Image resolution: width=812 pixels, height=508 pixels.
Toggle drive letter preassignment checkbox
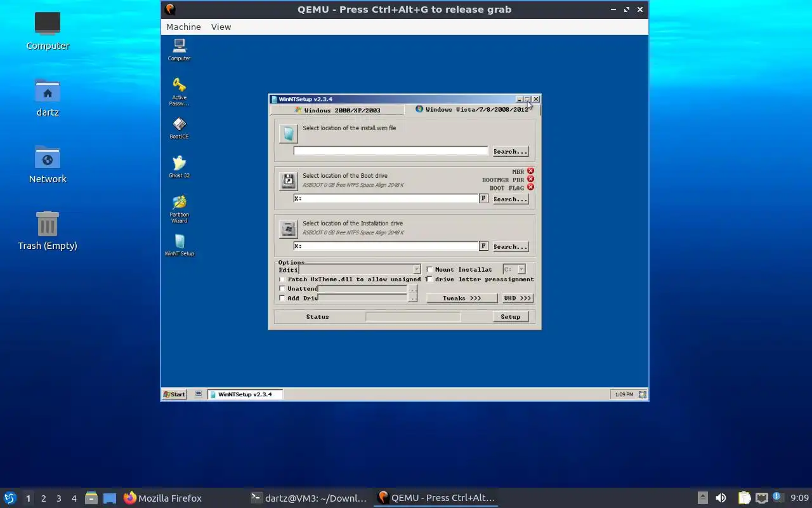tap(429, 279)
